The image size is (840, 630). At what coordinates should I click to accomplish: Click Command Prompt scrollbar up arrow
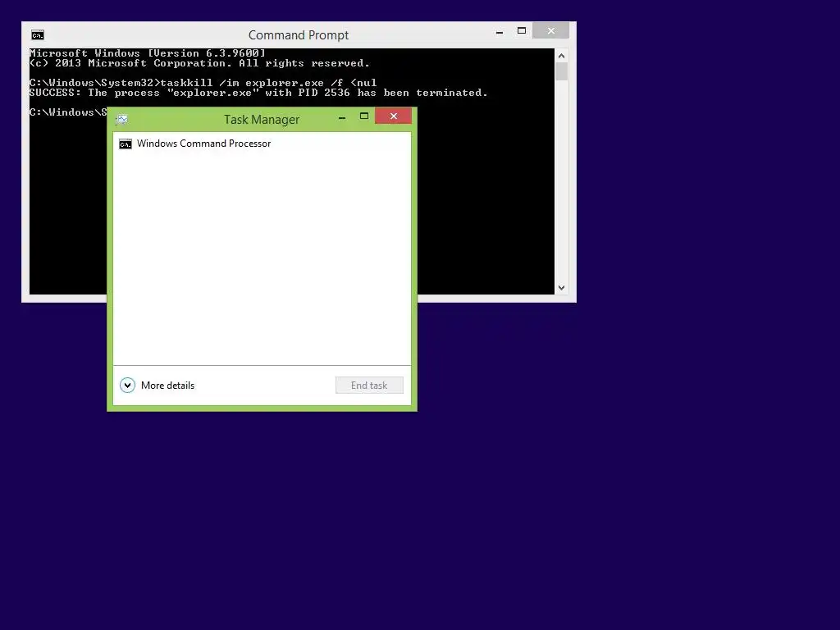(x=561, y=56)
